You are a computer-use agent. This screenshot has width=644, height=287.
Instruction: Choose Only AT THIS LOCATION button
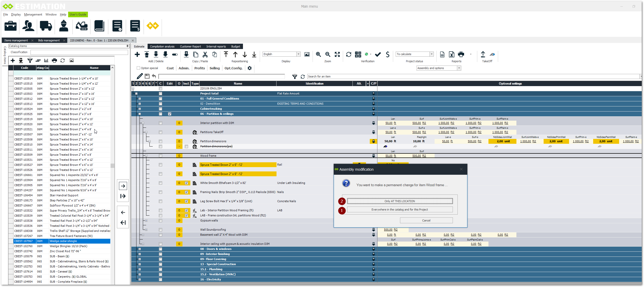tap(400, 201)
